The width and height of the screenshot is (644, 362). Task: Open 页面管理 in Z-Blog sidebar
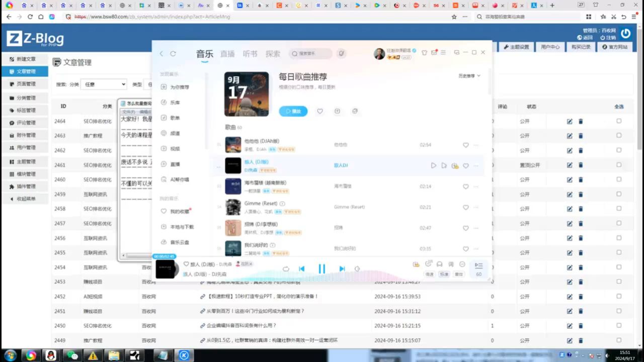[x=25, y=84]
